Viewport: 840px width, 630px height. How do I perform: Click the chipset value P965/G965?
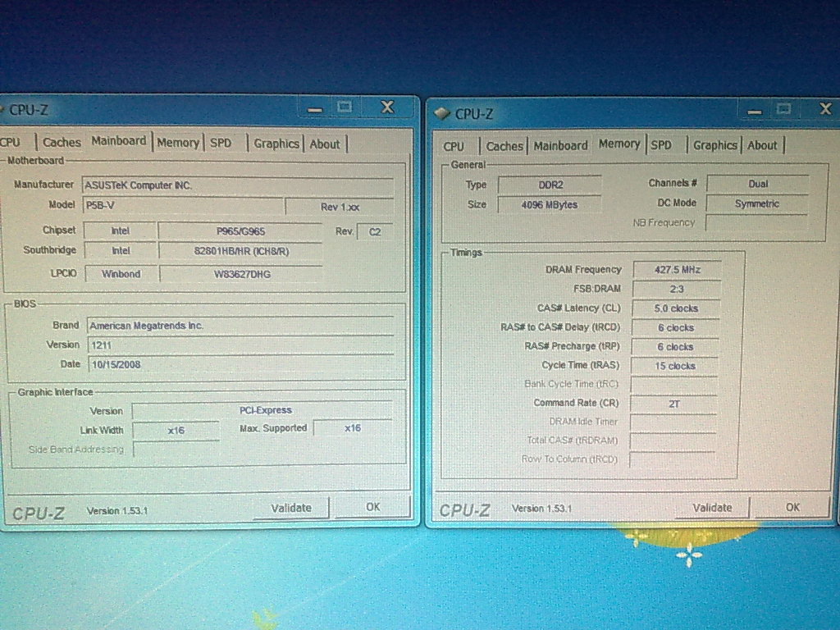tap(240, 231)
